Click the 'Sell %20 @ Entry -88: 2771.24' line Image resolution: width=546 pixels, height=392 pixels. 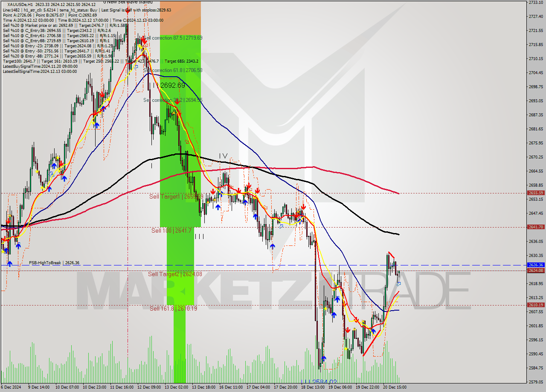pyautogui.click(x=58, y=56)
